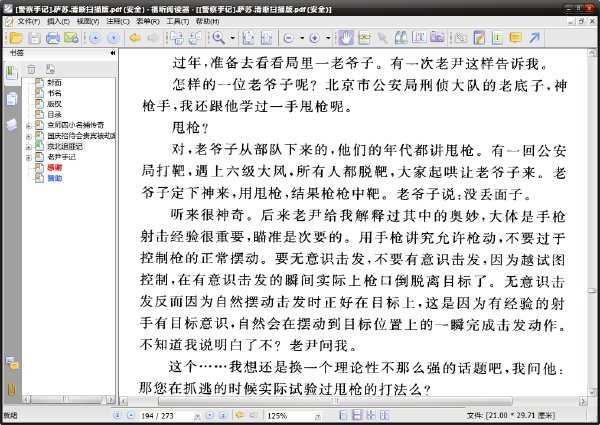The width and height of the screenshot is (600, 425).
Task: Open the 表单(R) menu
Action: (148, 21)
